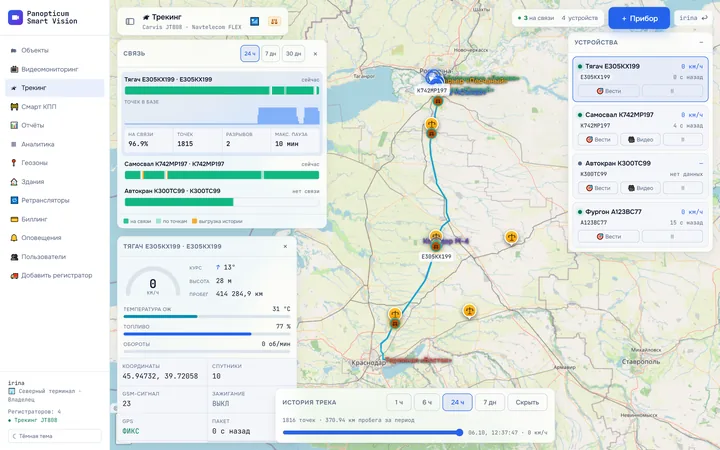The width and height of the screenshot is (720, 450).
Task: Select 30 дн range in Связь panel
Action: pyautogui.click(x=293, y=54)
